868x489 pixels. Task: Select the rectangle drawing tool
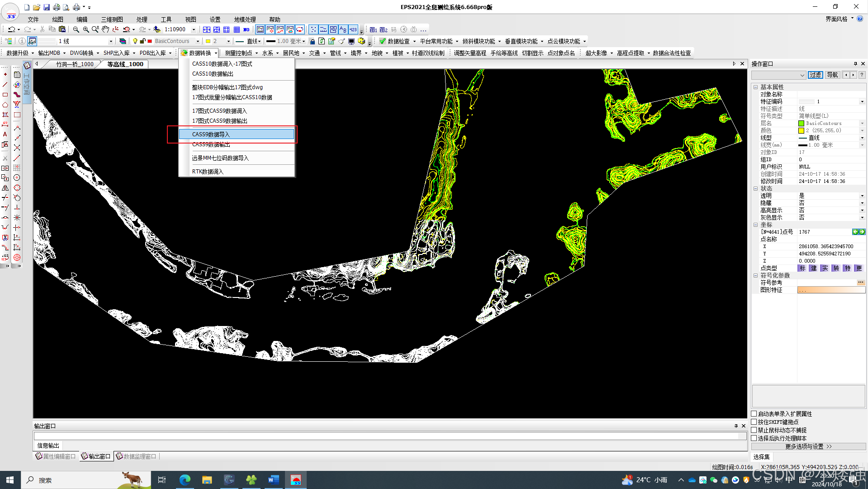coord(5,95)
